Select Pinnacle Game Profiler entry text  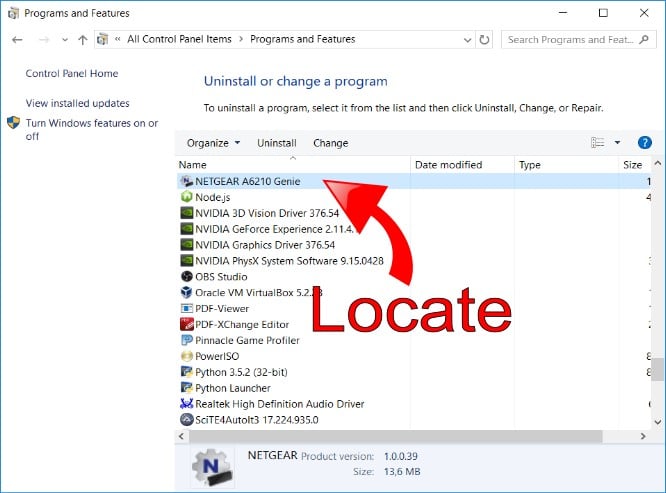click(x=247, y=341)
